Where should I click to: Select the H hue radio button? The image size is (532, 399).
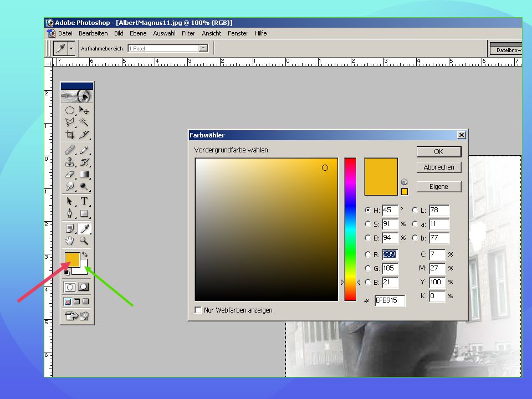(367, 210)
